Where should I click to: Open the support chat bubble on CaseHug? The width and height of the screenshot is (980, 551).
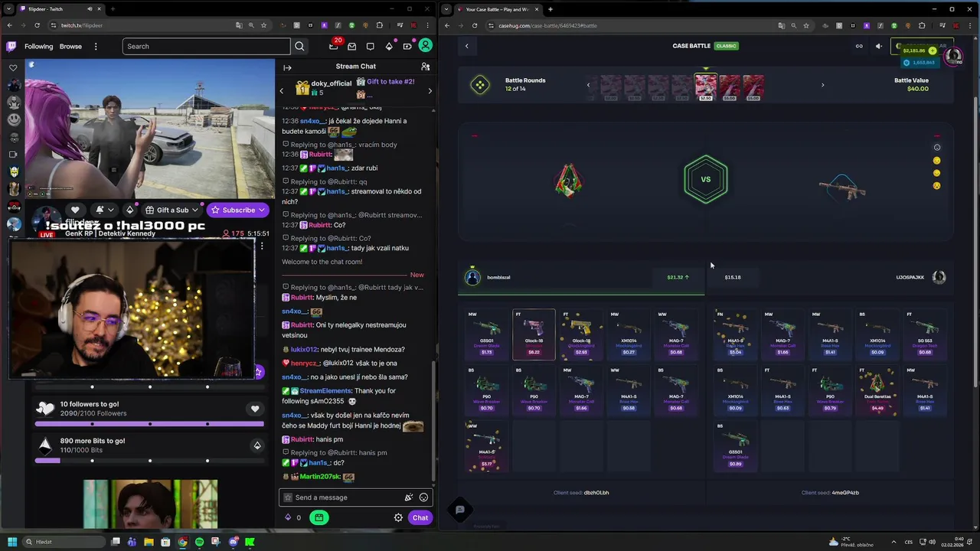[x=460, y=510]
